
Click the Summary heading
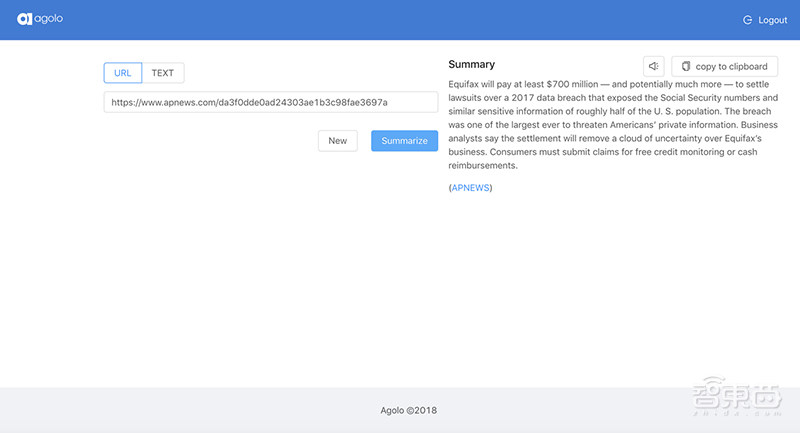coord(471,65)
